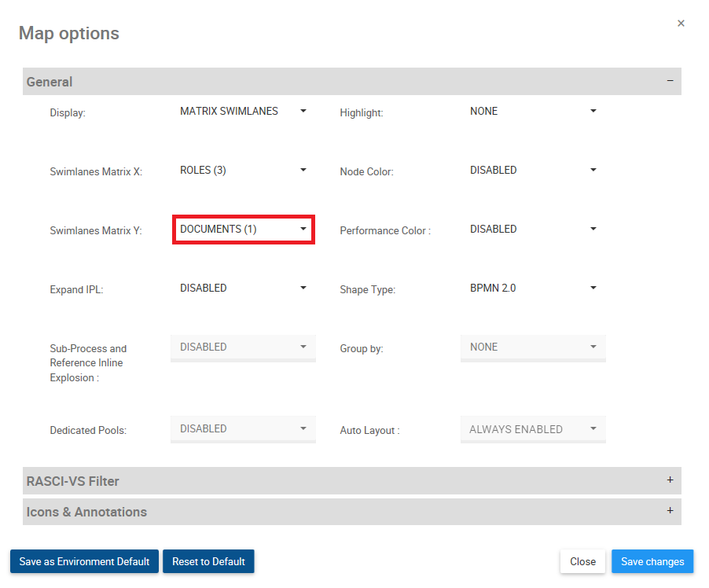Click Sub-Process Inline Explosion dropdown
The image size is (709, 588).
point(243,347)
